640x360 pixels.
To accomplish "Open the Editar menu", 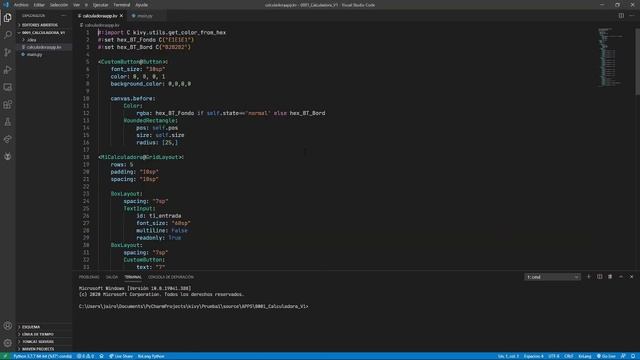I will coord(39,5).
